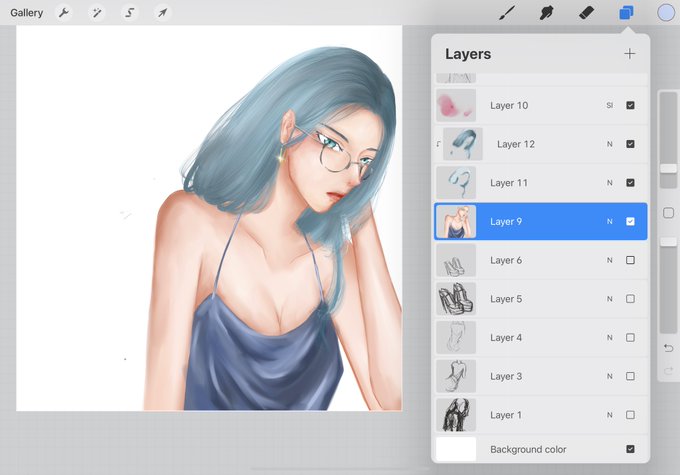Hide Layer 12
680x475 pixels.
click(630, 144)
